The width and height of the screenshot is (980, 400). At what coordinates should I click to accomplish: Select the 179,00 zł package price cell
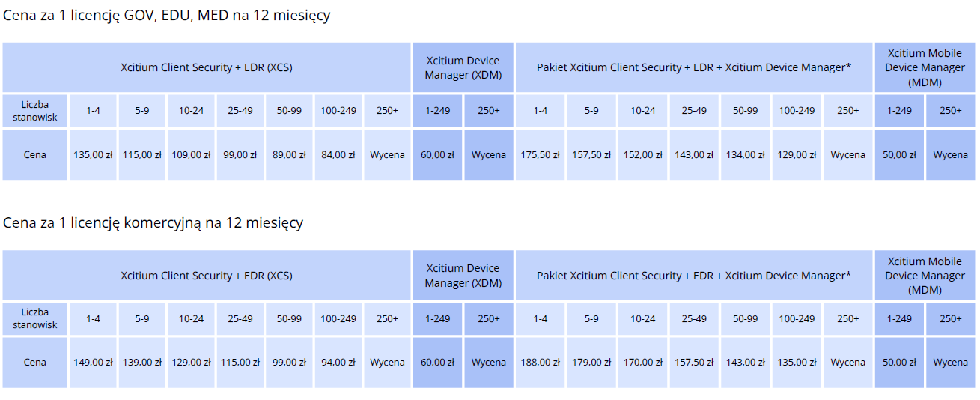pos(591,363)
